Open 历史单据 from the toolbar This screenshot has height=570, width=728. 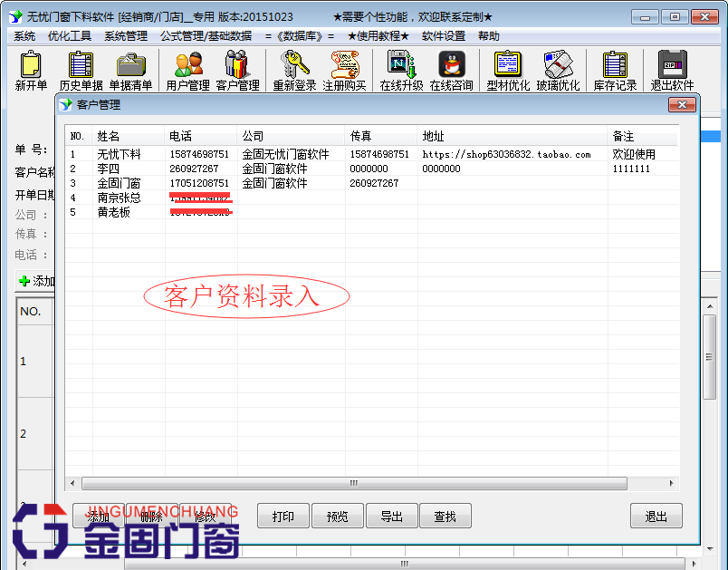point(80,70)
